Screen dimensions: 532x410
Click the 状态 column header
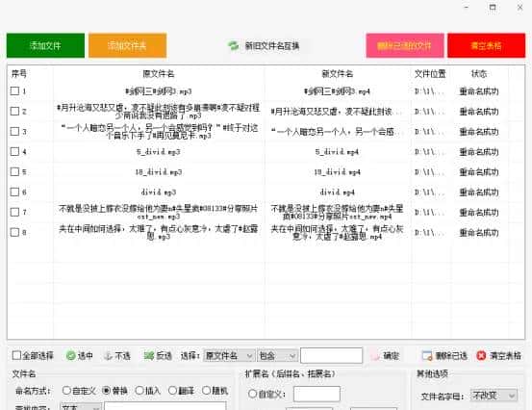[x=479, y=74]
